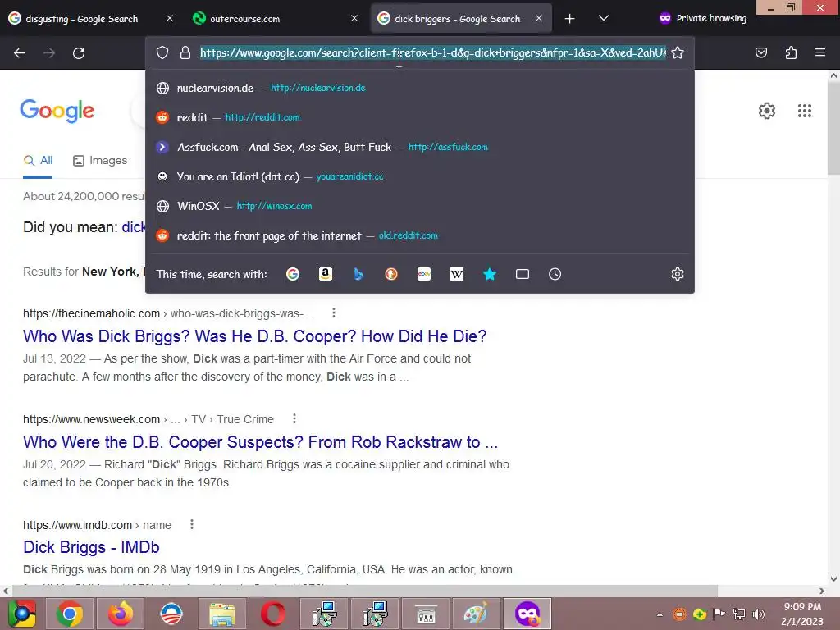Screen dimensions: 840x630
Task: Open Paint palette icon in taskbar
Action: pyautogui.click(x=477, y=614)
